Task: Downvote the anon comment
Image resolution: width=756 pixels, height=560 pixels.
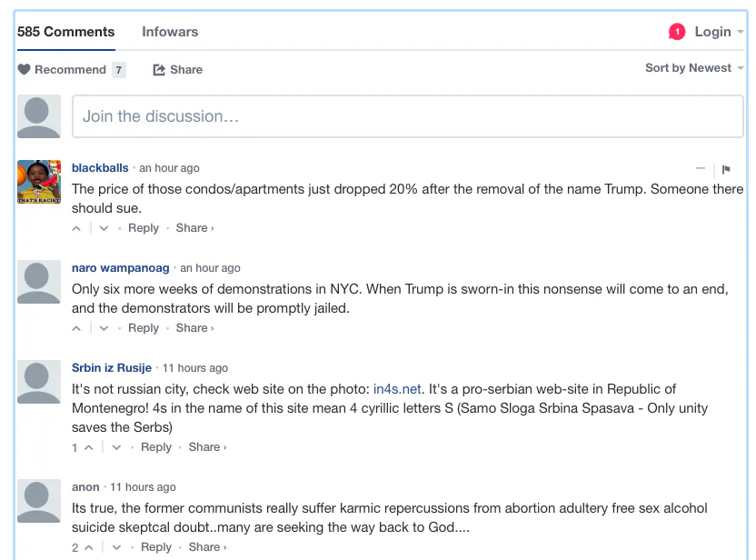Action: point(116,547)
